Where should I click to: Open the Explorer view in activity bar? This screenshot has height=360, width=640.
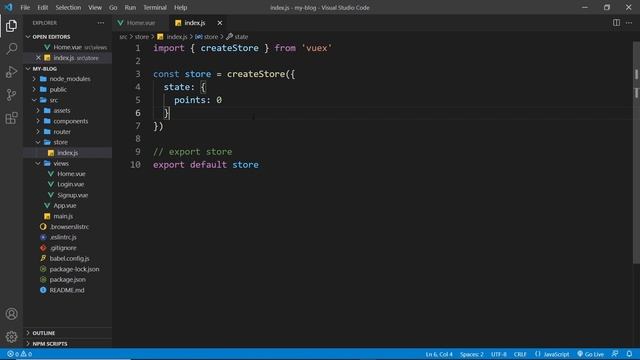pyautogui.click(x=11, y=26)
